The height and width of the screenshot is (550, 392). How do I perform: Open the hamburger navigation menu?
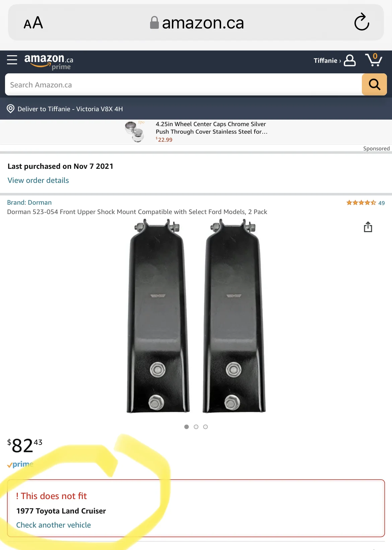click(x=12, y=60)
